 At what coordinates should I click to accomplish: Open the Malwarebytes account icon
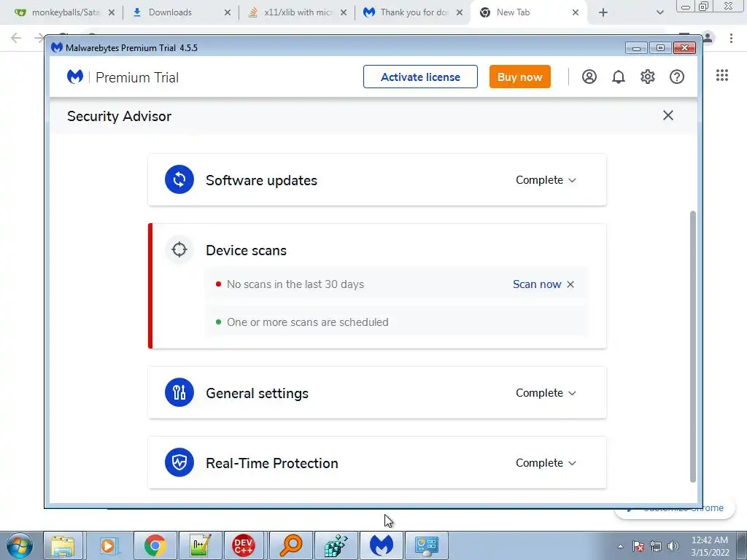click(x=589, y=77)
